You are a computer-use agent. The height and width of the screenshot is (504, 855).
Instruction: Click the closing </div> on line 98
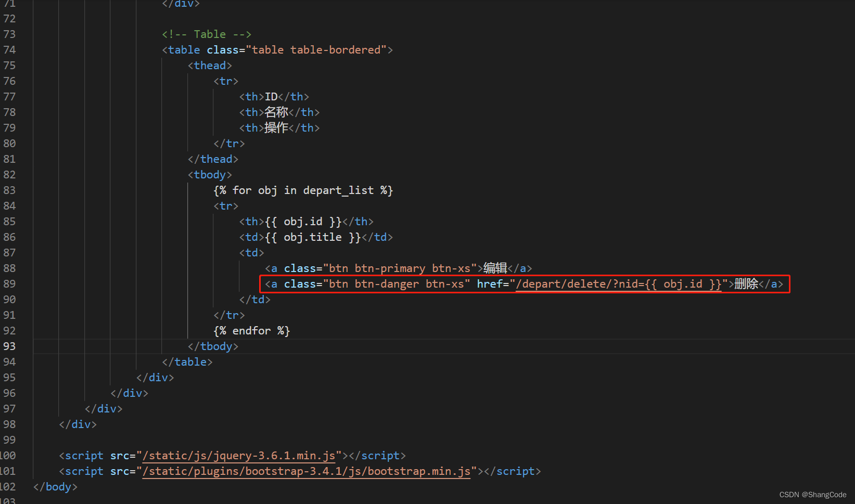pyautogui.click(x=78, y=424)
